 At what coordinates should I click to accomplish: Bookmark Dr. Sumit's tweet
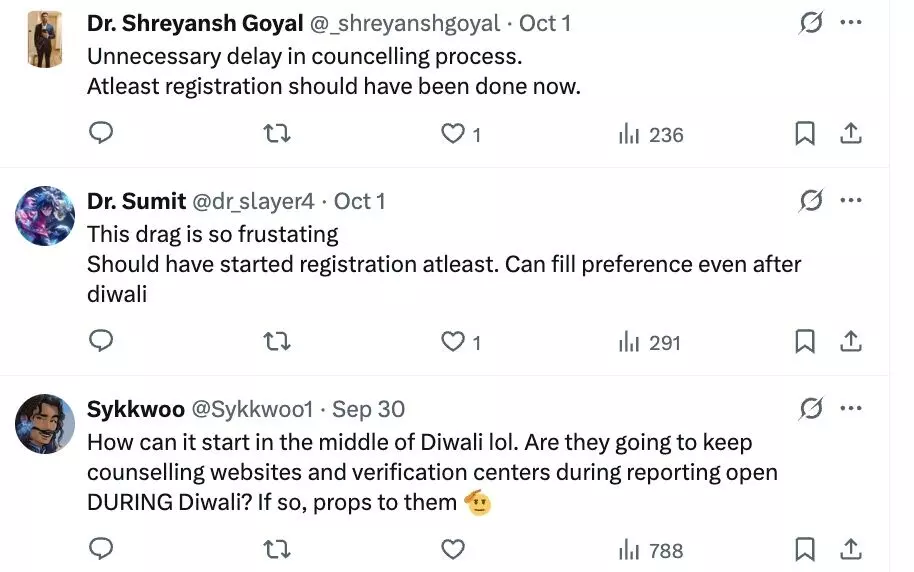[x=804, y=342]
